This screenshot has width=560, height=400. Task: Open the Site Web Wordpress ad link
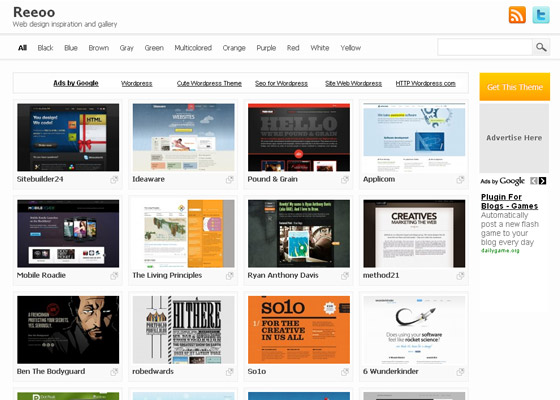tap(353, 84)
